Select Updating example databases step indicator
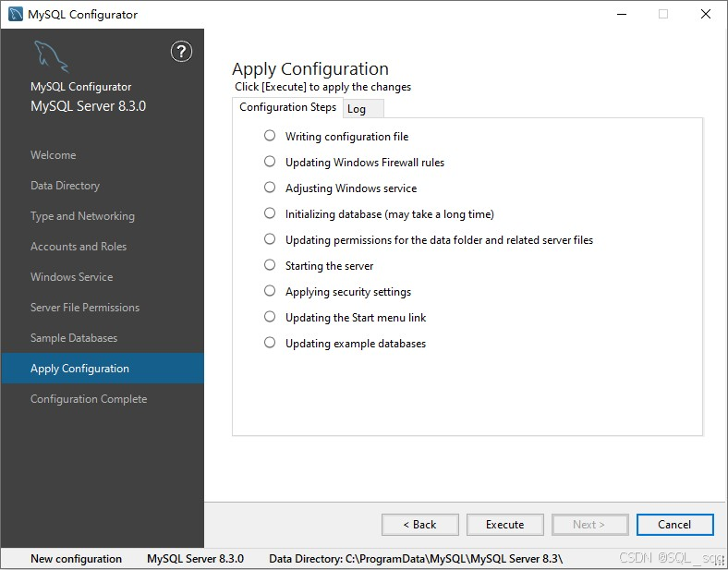The width and height of the screenshot is (728, 570). (270, 343)
